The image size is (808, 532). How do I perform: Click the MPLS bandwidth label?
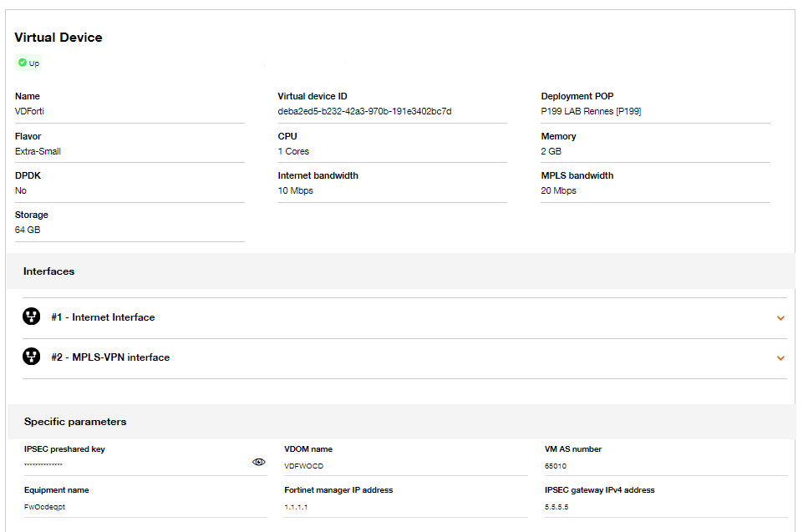point(577,175)
